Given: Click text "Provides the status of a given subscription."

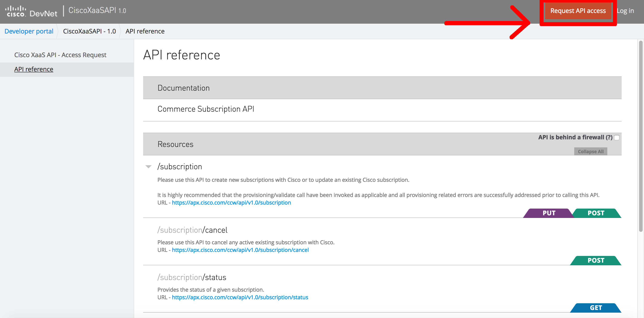Looking at the screenshot, I should coord(210,290).
